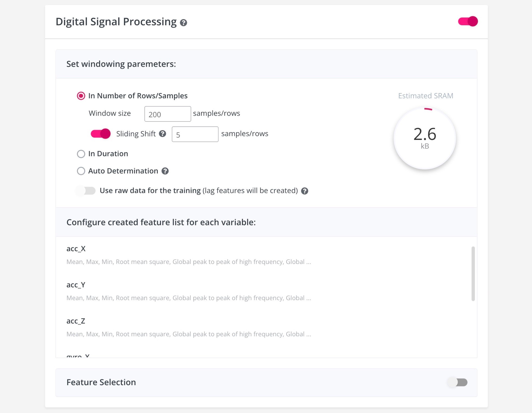
Task: Enable Use raw data for training toggle
Action: (x=86, y=191)
